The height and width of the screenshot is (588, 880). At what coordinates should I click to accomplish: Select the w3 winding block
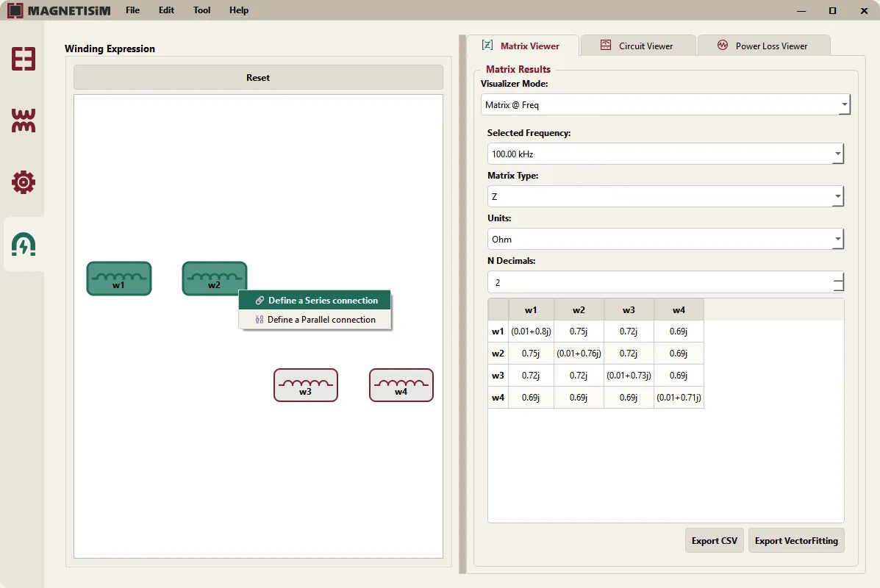click(x=306, y=385)
